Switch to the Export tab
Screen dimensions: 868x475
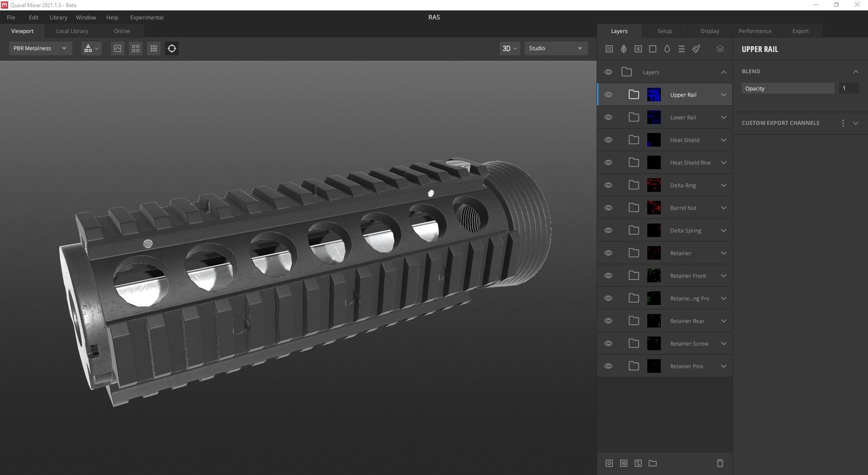800,31
